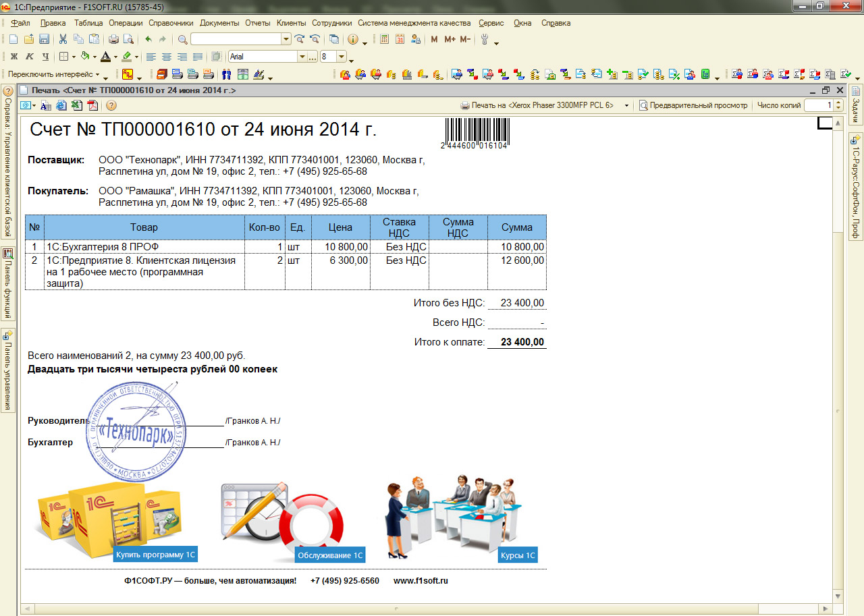Open the font size dropdown
Screen dimensions: 864x616
coord(342,57)
